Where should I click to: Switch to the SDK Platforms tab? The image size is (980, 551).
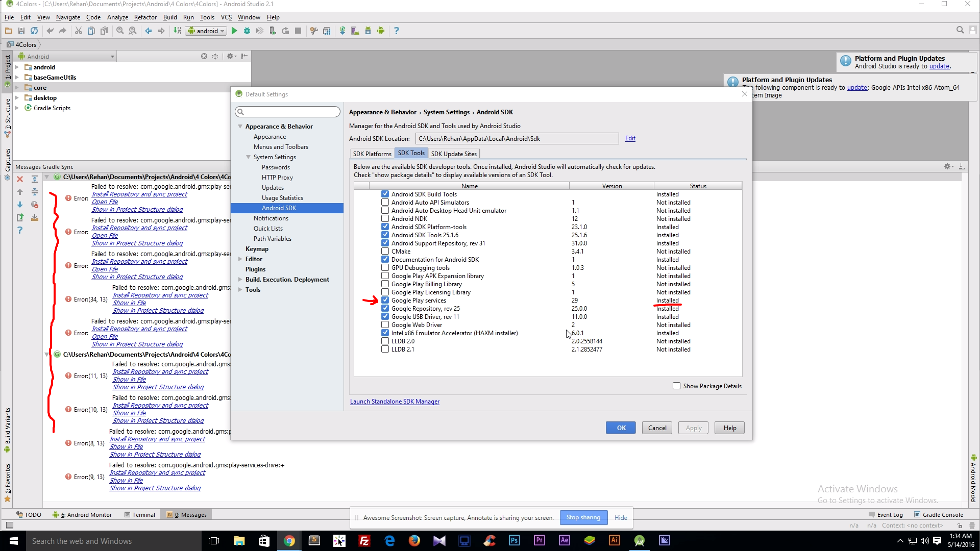372,154
